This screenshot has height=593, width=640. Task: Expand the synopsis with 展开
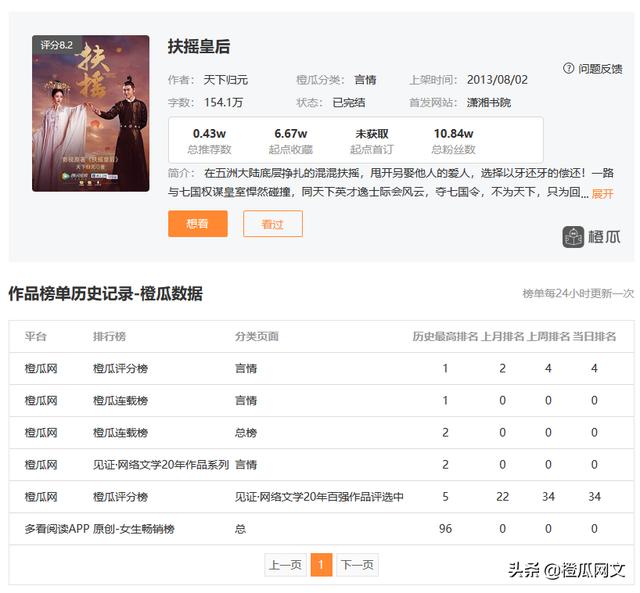coord(602,193)
